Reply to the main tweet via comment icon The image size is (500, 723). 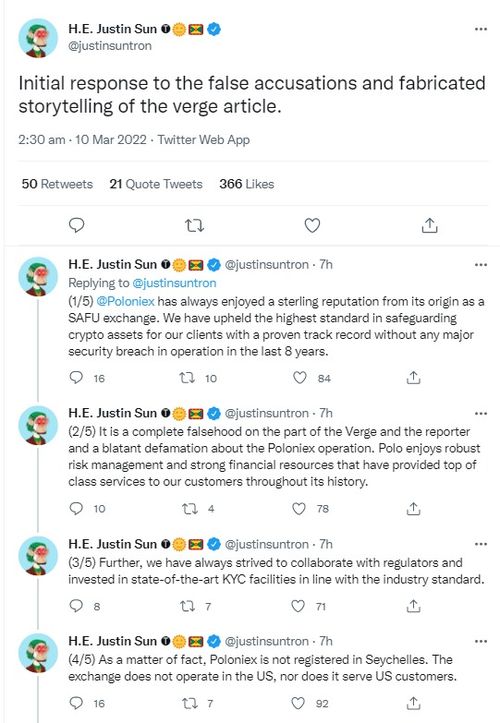tap(77, 225)
